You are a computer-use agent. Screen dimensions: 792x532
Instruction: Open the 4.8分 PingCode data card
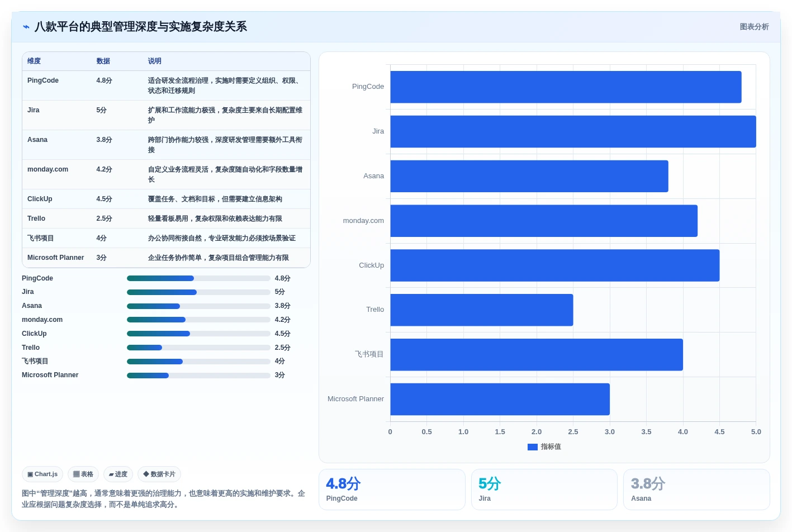(392, 490)
